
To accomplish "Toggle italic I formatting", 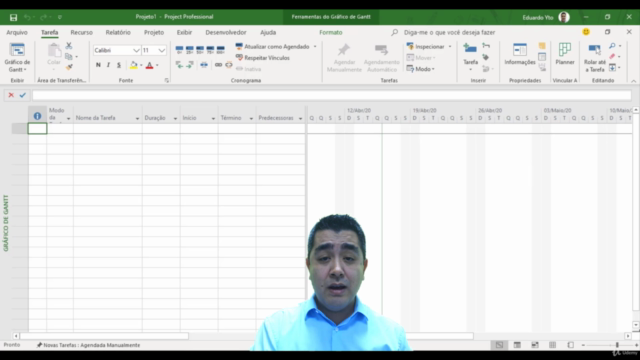I will point(108,65).
